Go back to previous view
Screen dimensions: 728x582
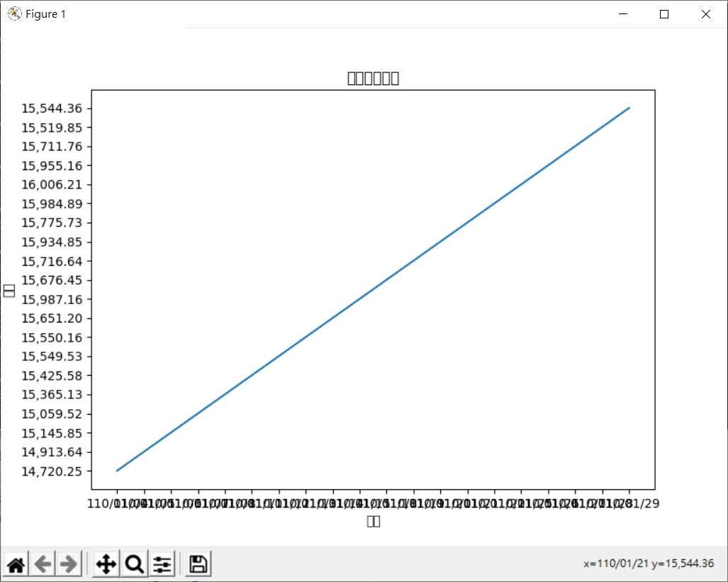(x=43, y=564)
